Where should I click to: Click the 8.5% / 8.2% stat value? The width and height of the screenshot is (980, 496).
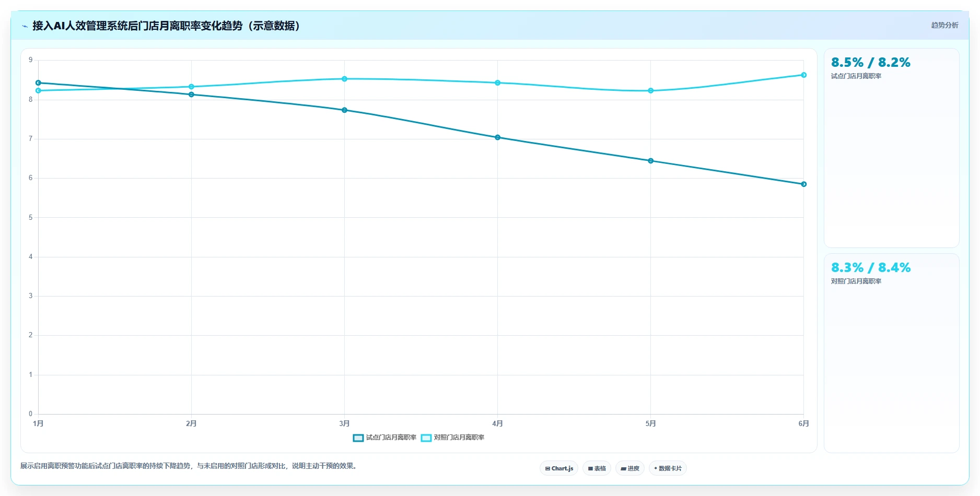[870, 62]
